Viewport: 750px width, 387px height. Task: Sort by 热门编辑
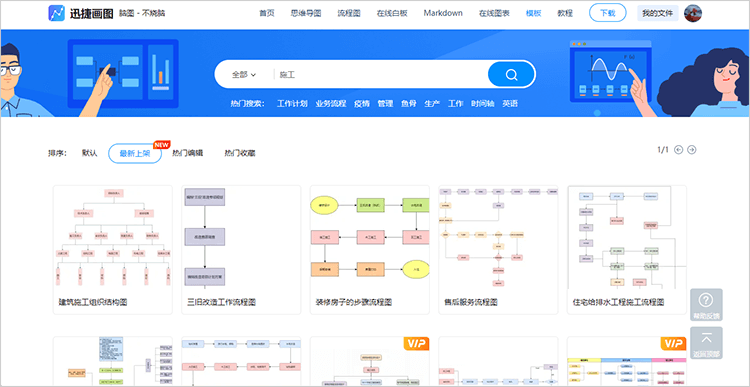tap(188, 153)
